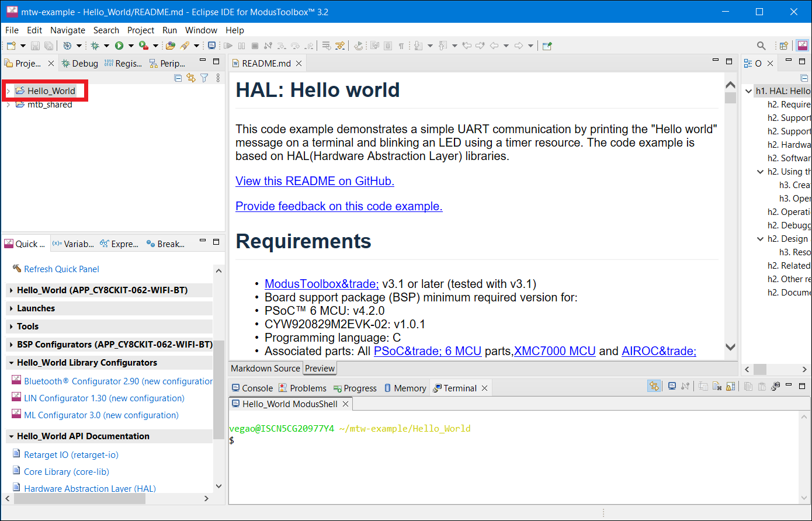Select 'h2. Require' in Outline
This screenshot has height=521, width=812.
(x=789, y=104)
